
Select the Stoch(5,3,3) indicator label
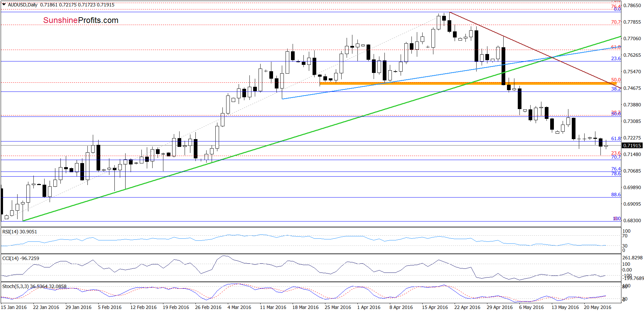click(34, 286)
